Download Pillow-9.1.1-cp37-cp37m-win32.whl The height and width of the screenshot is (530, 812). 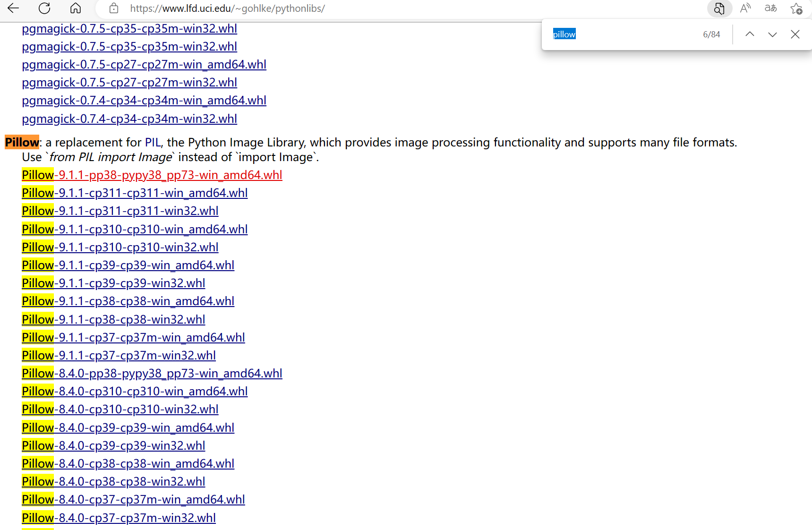coord(119,355)
